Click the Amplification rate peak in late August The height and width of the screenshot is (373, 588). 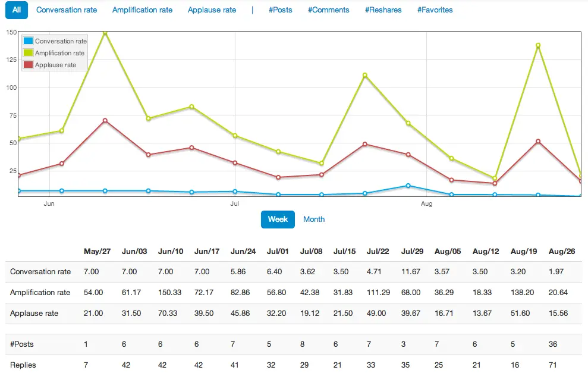click(538, 45)
